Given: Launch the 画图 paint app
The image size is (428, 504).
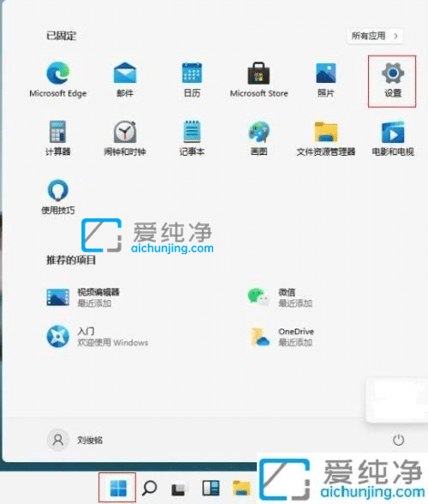Looking at the screenshot, I should click(259, 138).
